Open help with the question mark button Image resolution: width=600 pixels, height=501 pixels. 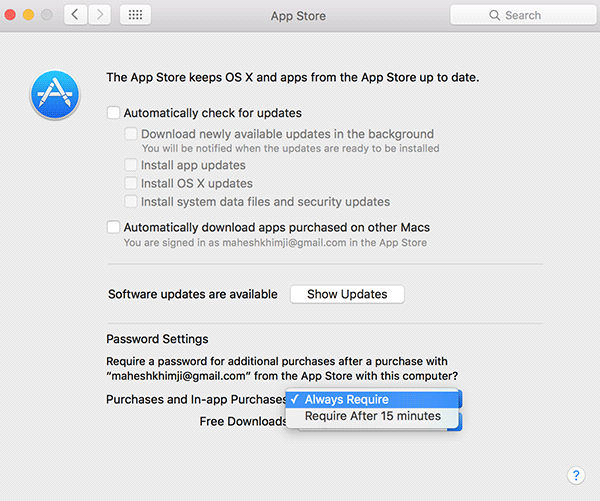click(x=576, y=475)
